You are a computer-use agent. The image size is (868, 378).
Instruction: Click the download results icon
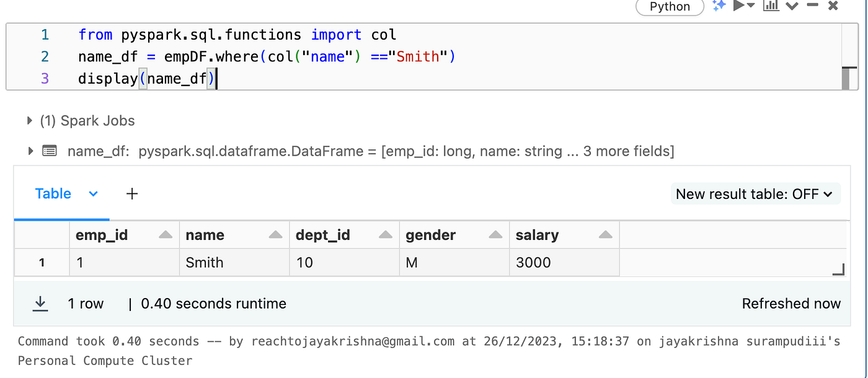[x=40, y=303]
